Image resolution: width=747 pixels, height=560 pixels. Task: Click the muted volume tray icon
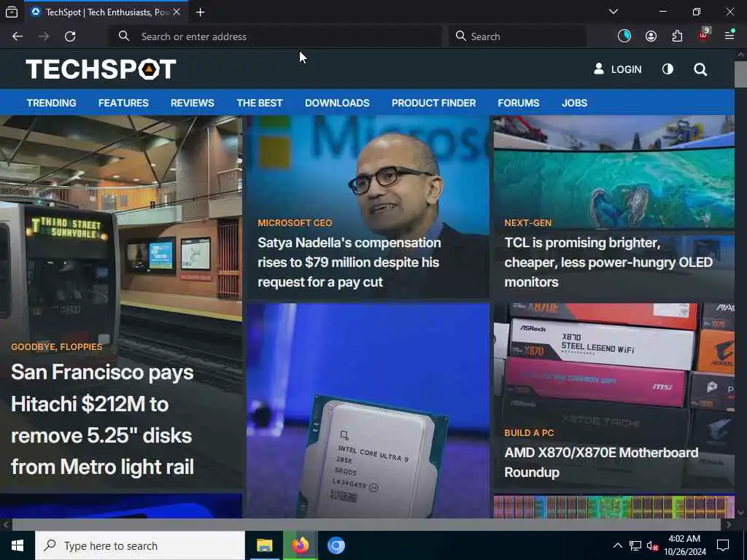(653, 546)
